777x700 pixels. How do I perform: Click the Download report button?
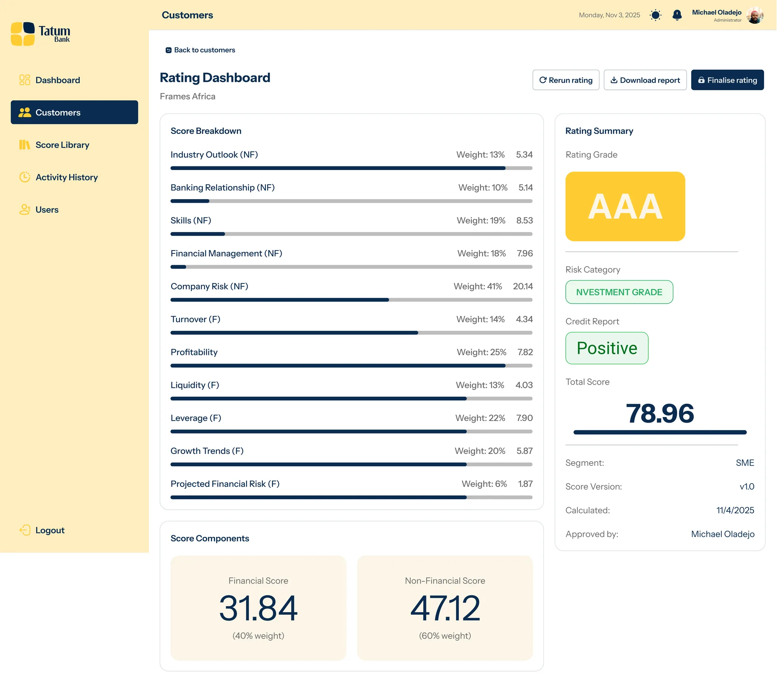[x=645, y=80]
